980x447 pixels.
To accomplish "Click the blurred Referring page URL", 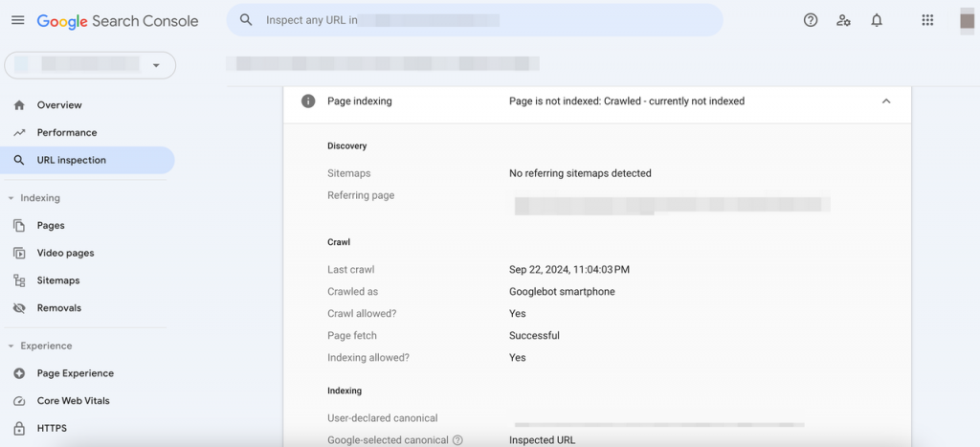I will tap(672, 205).
